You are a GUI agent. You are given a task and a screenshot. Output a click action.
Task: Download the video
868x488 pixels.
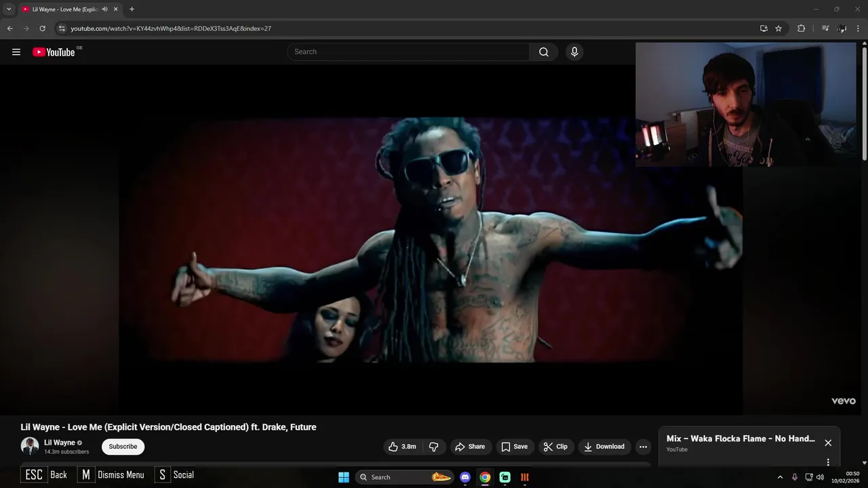point(604,447)
